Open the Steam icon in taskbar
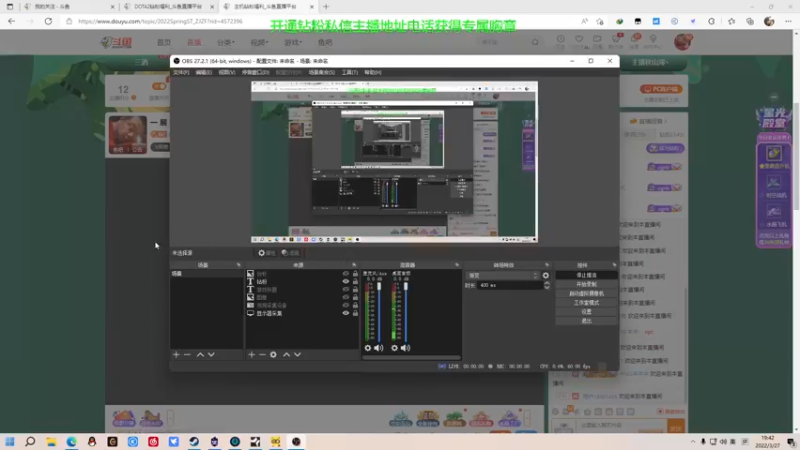This screenshot has width=800, height=450. point(194,441)
